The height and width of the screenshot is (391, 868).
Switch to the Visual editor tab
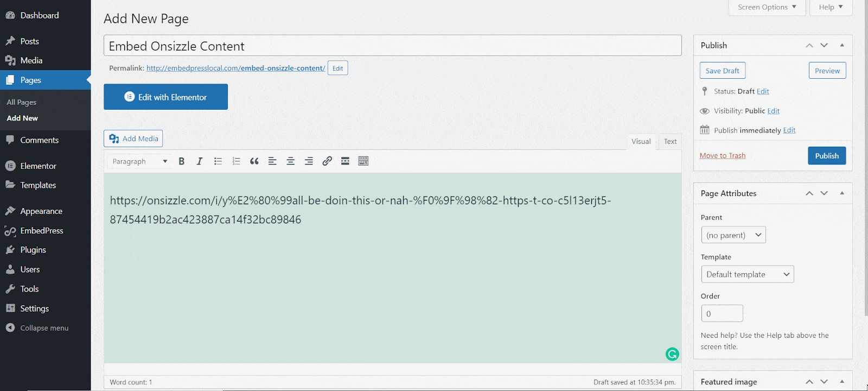pyautogui.click(x=641, y=141)
